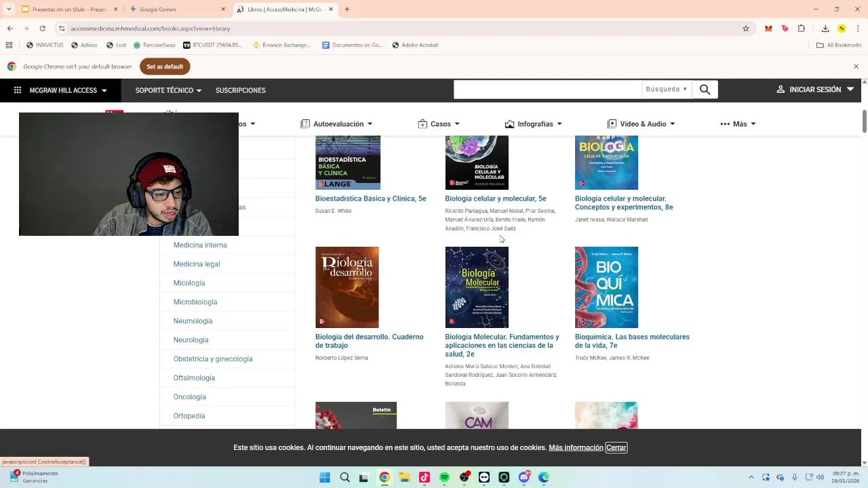Open the Chrome tab search arrow
The width and height of the screenshot is (868, 488).
[9, 9]
